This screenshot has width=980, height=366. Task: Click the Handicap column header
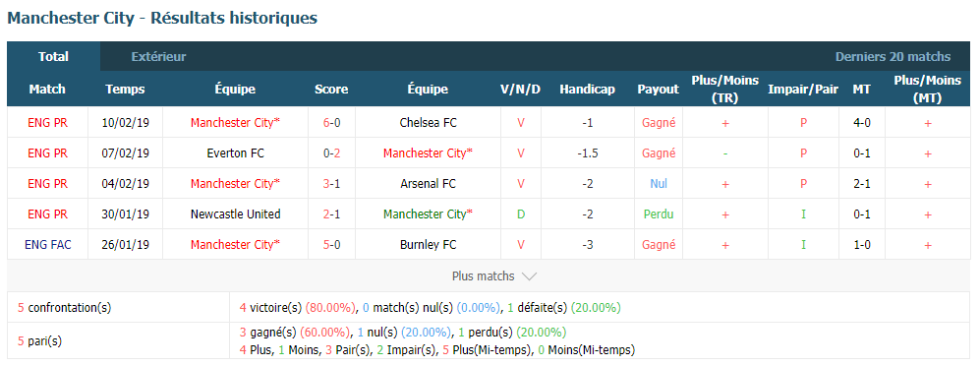tap(588, 90)
